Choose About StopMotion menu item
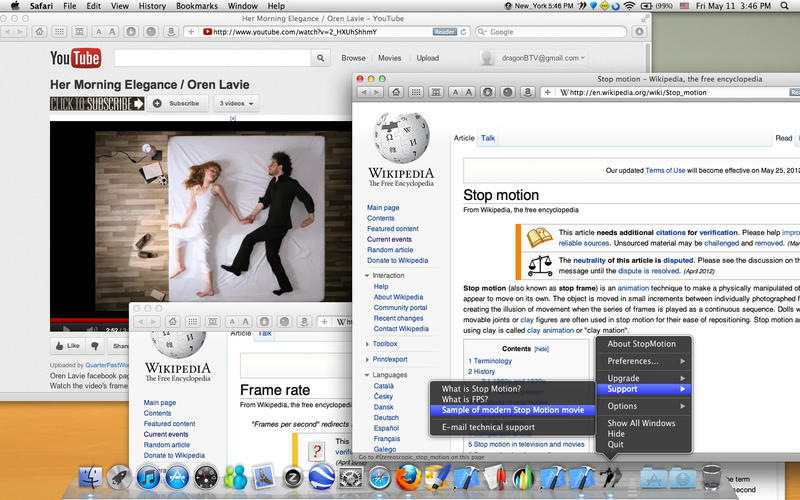The width and height of the screenshot is (800, 500). pyautogui.click(x=644, y=344)
